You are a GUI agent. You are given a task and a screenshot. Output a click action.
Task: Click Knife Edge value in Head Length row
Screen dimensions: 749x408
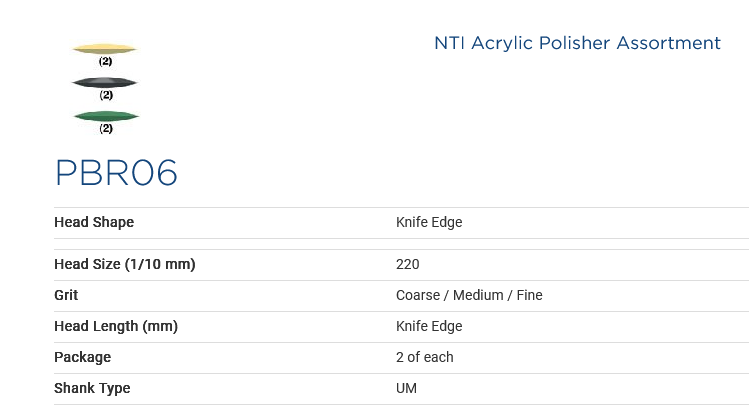pyautogui.click(x=429, y=326)
